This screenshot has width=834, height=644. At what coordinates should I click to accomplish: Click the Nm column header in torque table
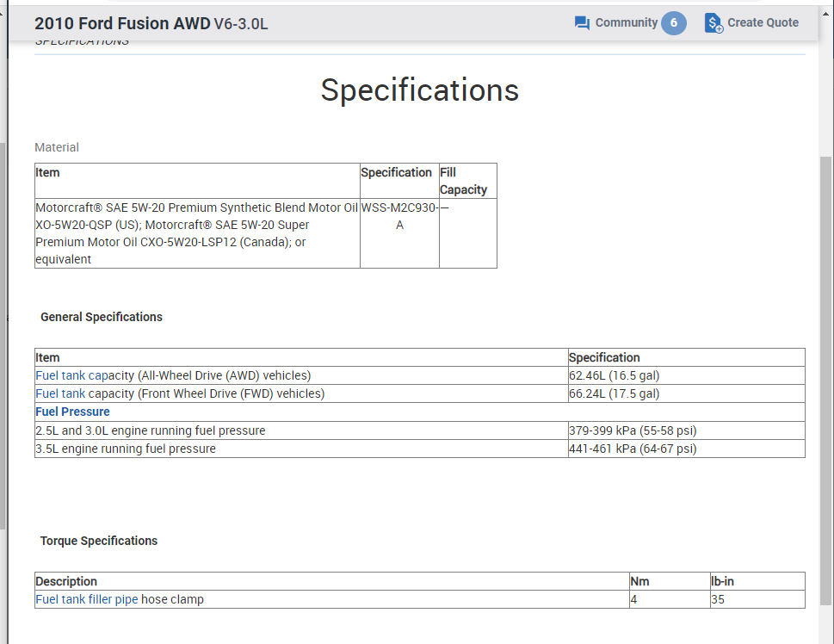click(x=639, y=581)
